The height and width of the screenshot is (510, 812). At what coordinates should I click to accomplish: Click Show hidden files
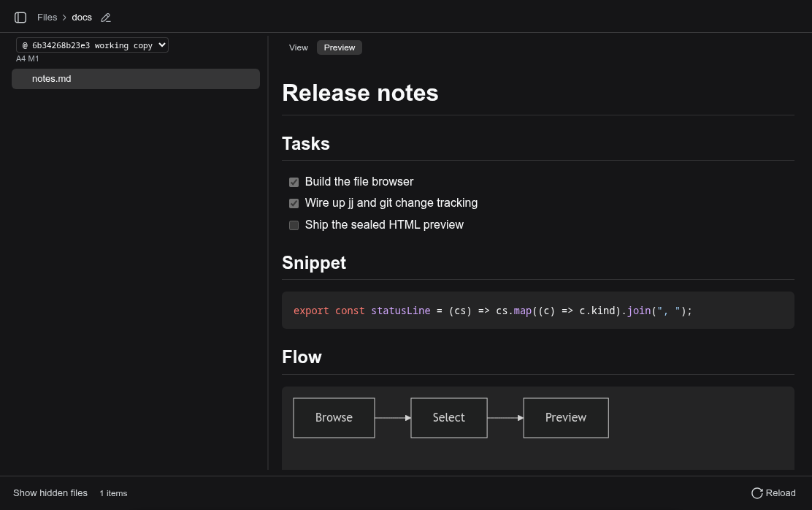50,493
